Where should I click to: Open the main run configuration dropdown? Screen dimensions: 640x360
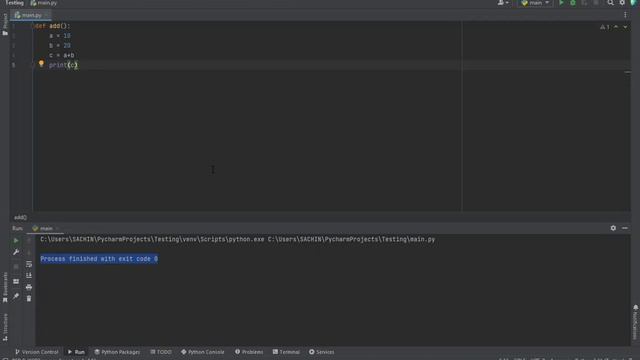point(536,3)
